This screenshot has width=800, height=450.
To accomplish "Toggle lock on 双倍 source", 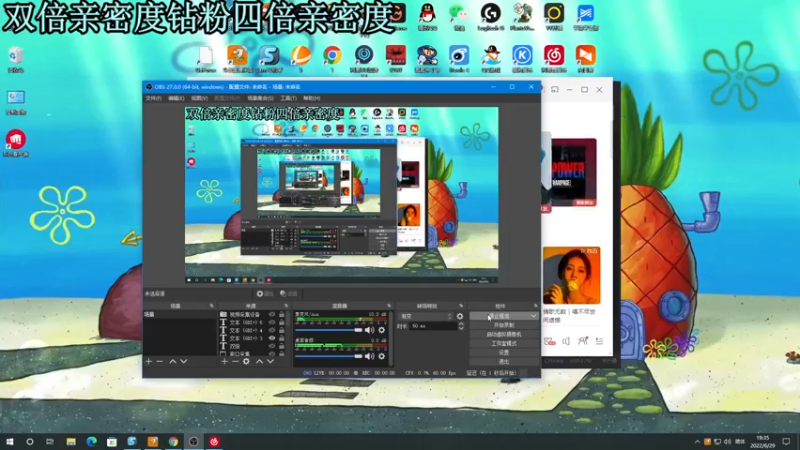I will (x=282, y=346).
